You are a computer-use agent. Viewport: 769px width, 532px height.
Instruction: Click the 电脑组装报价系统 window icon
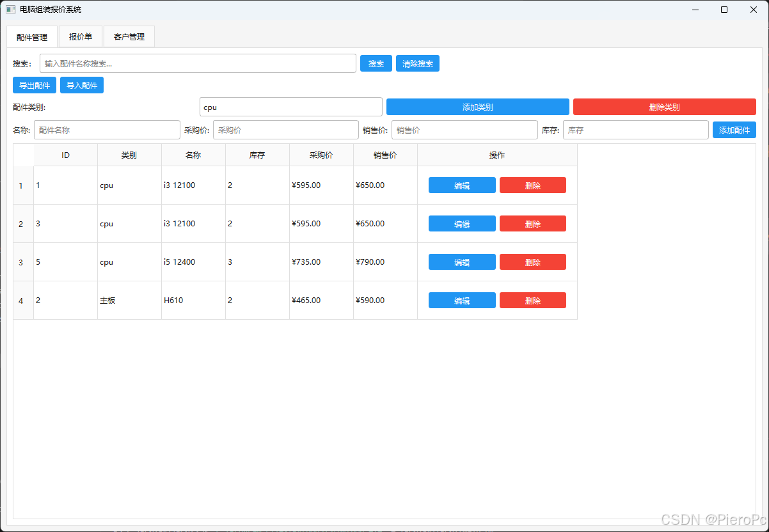(x=10, y=10)
